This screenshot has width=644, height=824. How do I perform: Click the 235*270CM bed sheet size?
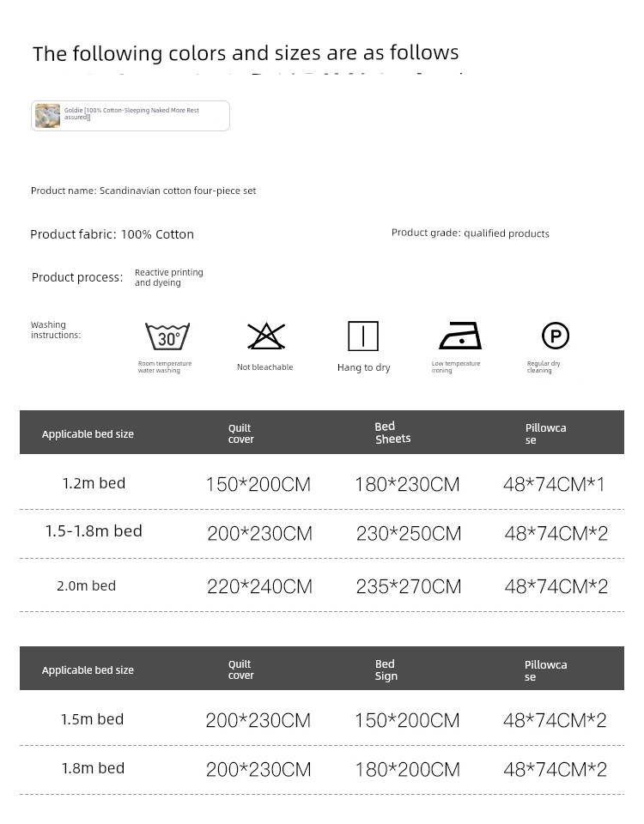click(x=409, y=587)
